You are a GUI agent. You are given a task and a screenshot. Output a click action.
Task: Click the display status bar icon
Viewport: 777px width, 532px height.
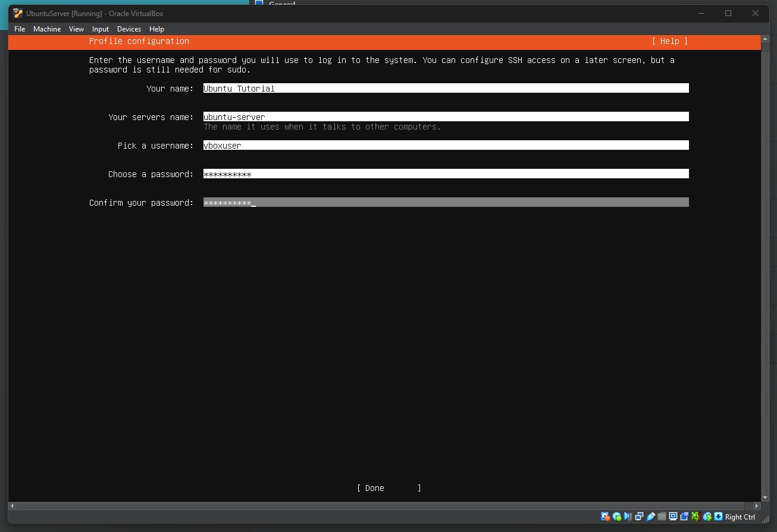point(673,517)
